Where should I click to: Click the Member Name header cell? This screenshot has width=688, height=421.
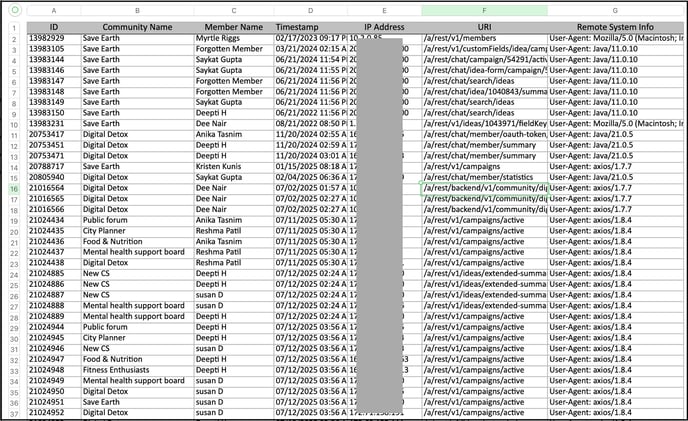234,27
